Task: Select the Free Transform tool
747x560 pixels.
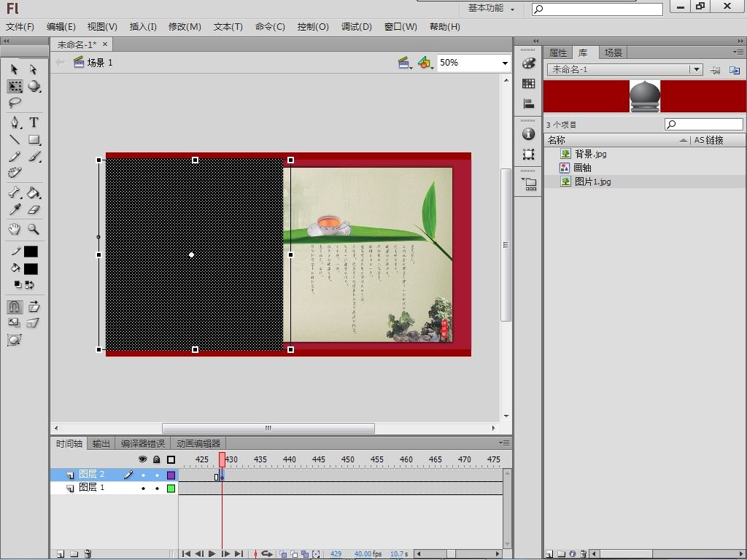Action: pyautogui.click(x=15, y=86)
